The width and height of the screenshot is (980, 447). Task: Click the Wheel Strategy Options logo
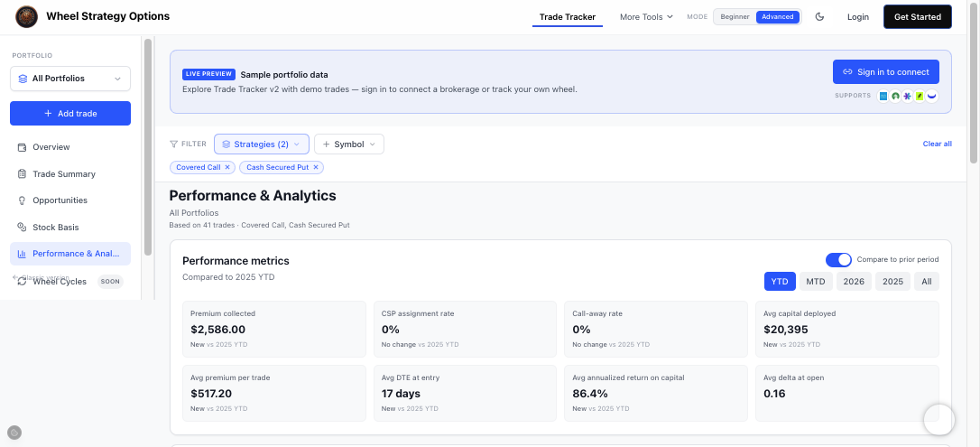click(x=26, y=16)
